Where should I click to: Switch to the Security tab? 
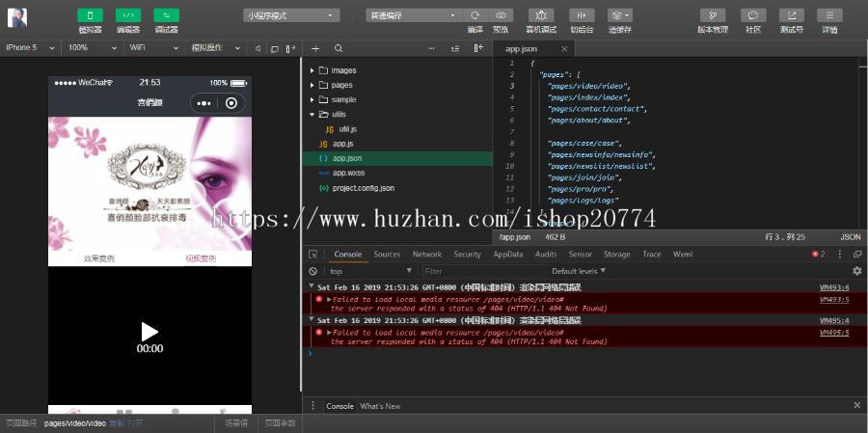[467, 255]
